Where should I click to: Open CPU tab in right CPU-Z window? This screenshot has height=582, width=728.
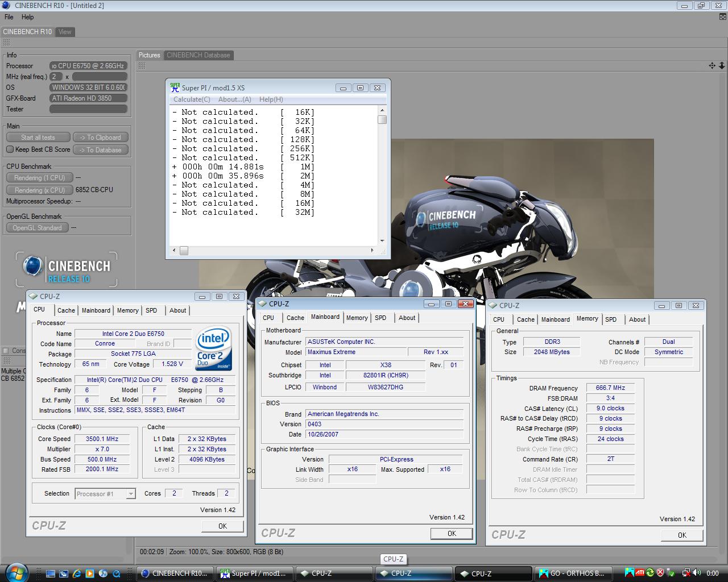pyautogui.click(x=499, y=319)
